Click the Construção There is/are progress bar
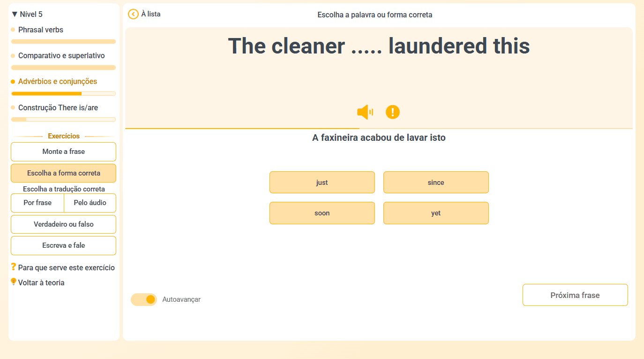 click(x=63, y=119)
